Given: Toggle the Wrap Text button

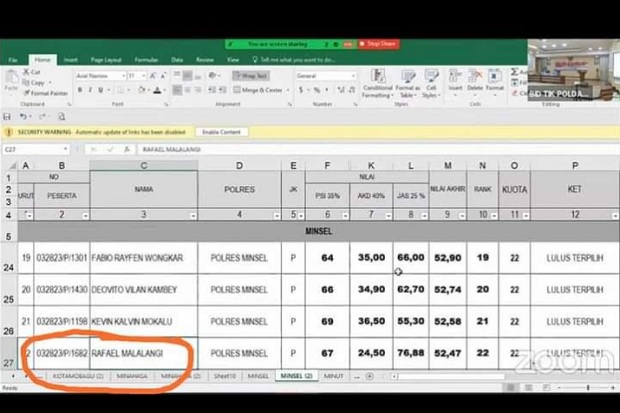Looking at the screenshot, I should 251,76.
